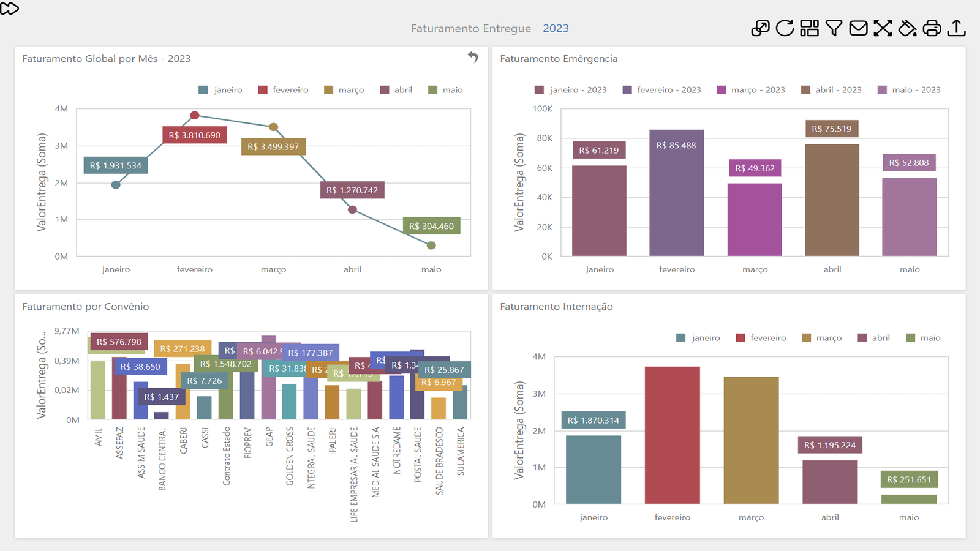The width and height of the screenshot is (980, 551).
Task: Click the março - 2023 purple legend swatch
Action: tap(722, 90)
